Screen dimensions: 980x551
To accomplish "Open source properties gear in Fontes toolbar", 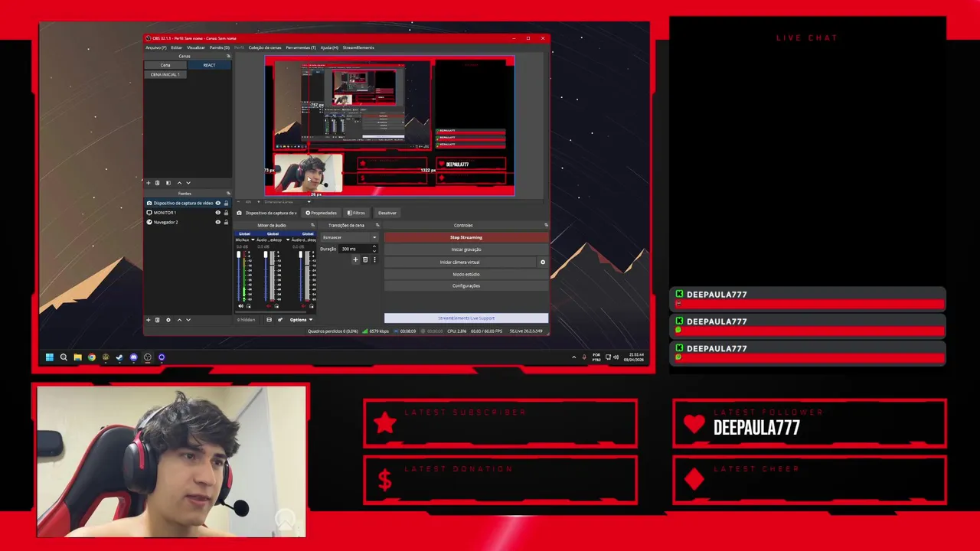I will (168, 320).
